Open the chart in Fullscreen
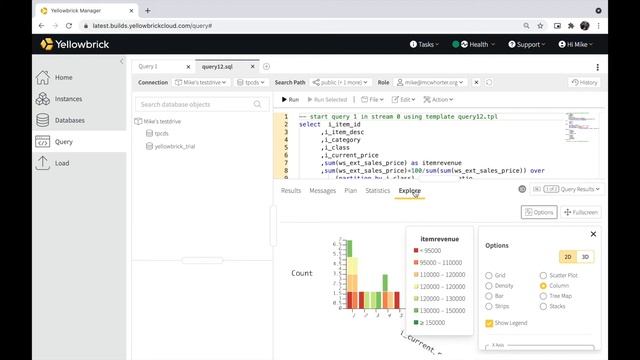 [581, 212]
